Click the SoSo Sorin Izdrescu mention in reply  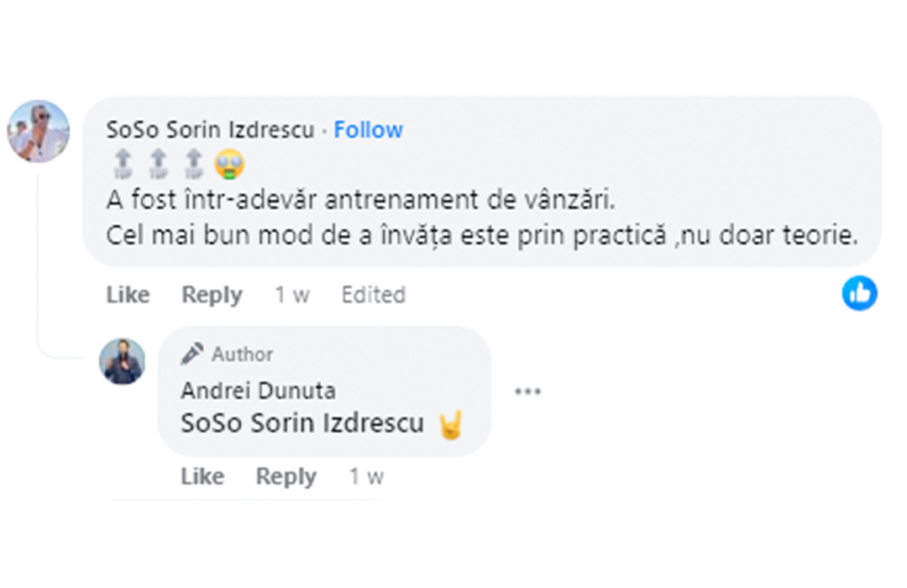point(302,423)
